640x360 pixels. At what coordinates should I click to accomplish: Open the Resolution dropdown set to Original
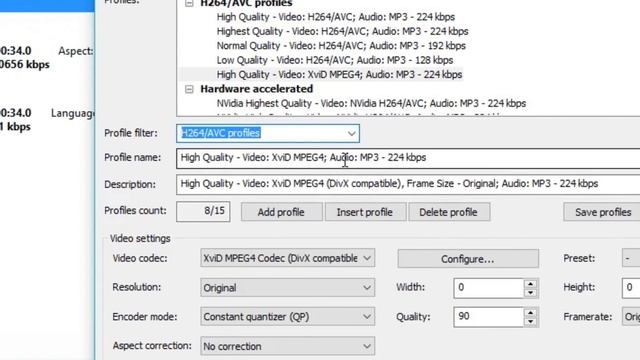click(x=287, y=288)
